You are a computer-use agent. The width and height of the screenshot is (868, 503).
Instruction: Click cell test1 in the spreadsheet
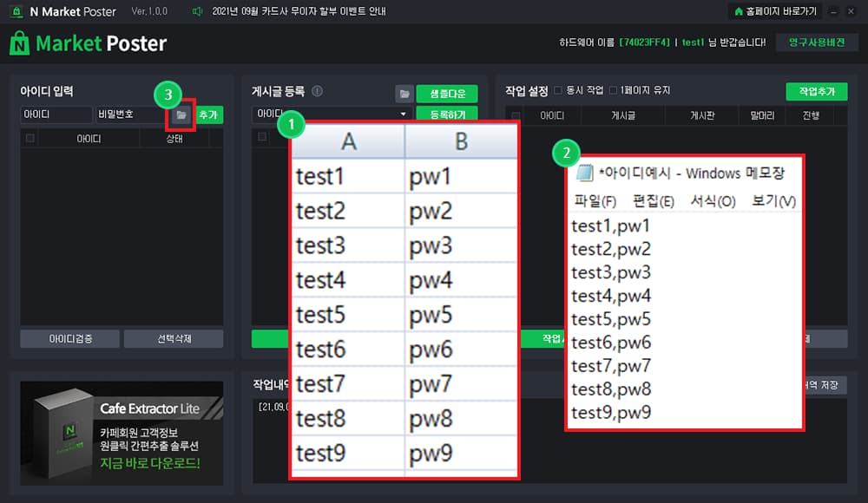[x=348, y=177]
